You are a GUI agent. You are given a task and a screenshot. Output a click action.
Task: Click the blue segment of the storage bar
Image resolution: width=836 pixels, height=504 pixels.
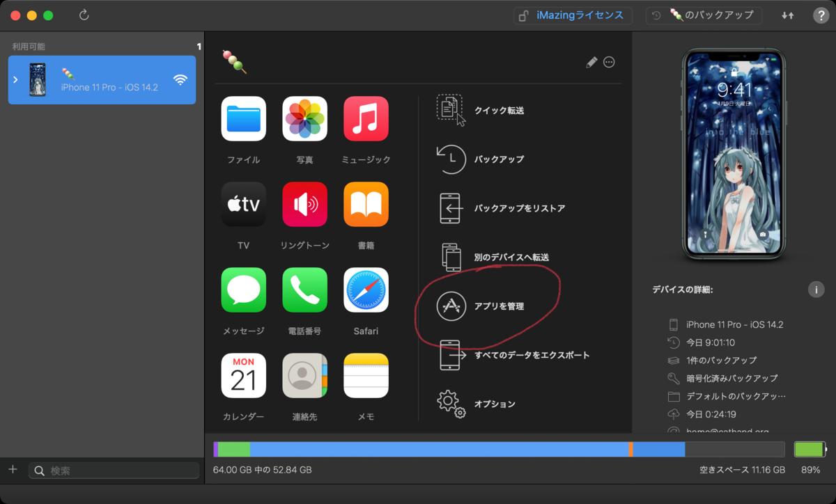439,449
